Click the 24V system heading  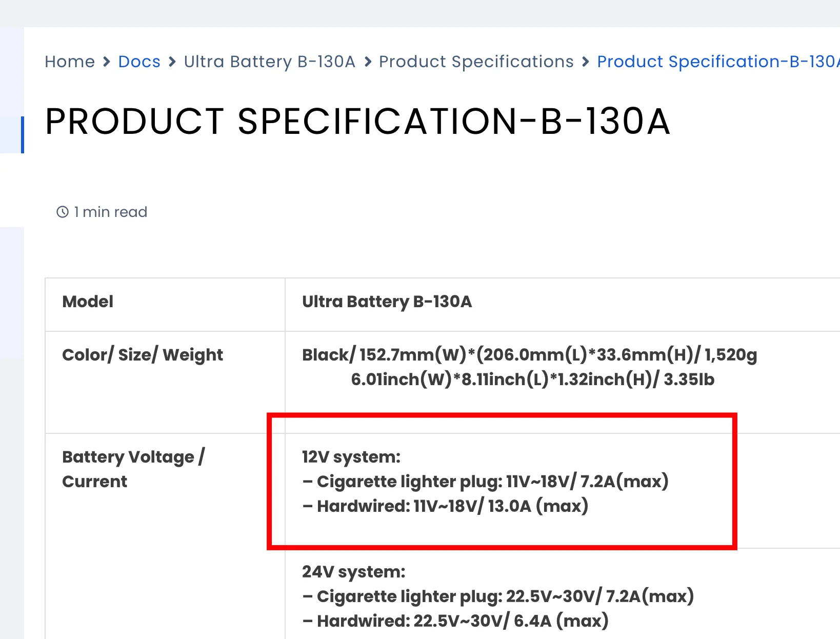[354, 572]
